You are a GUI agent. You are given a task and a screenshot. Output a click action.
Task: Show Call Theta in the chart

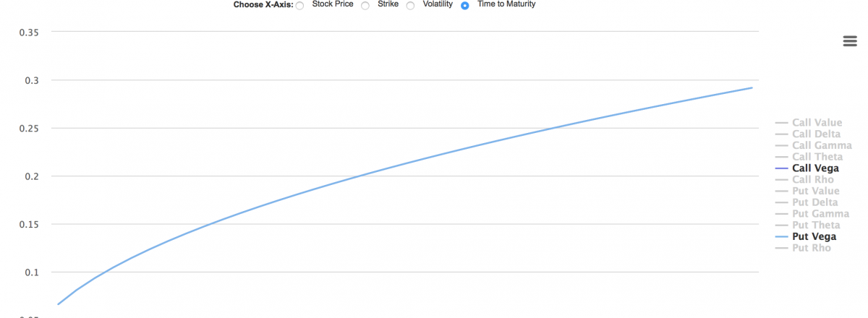coord(817,157)
